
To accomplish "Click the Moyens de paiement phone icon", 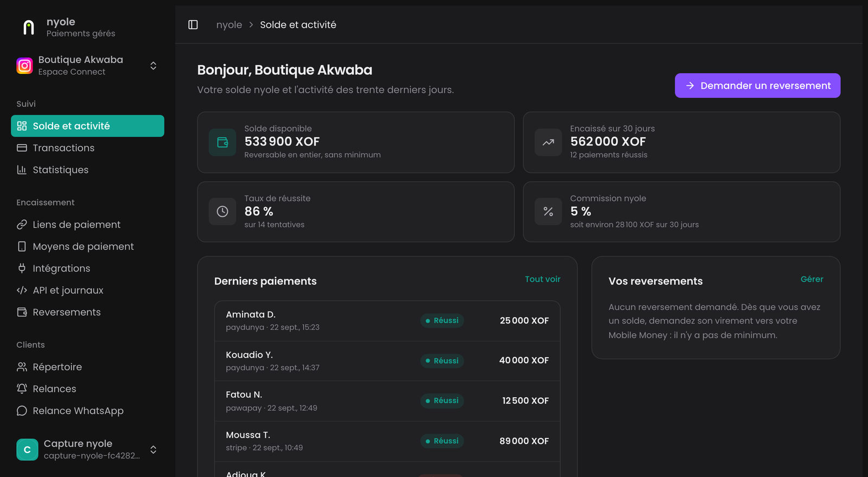I will coord(22,246).
